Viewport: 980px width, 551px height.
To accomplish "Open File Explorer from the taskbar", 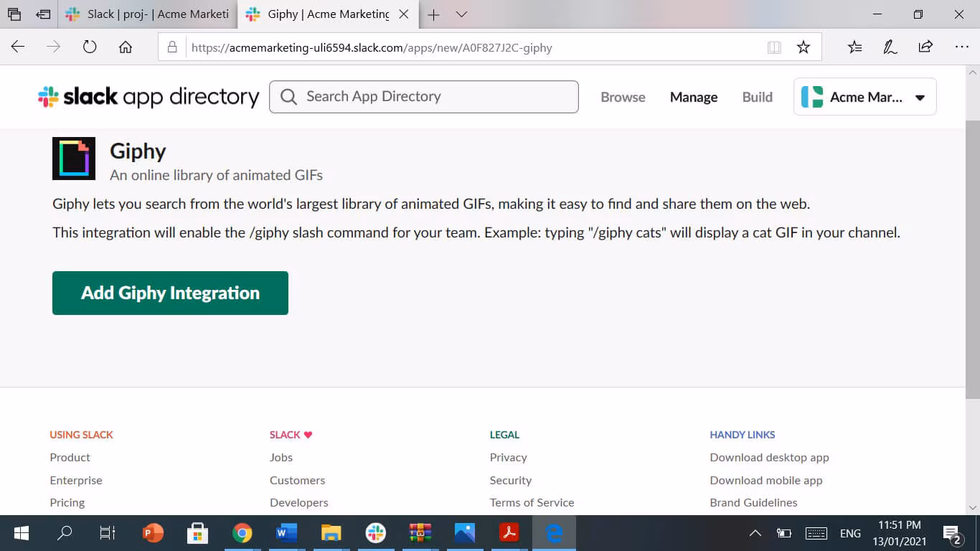I will pyautogui.click(x=331, y=533).
